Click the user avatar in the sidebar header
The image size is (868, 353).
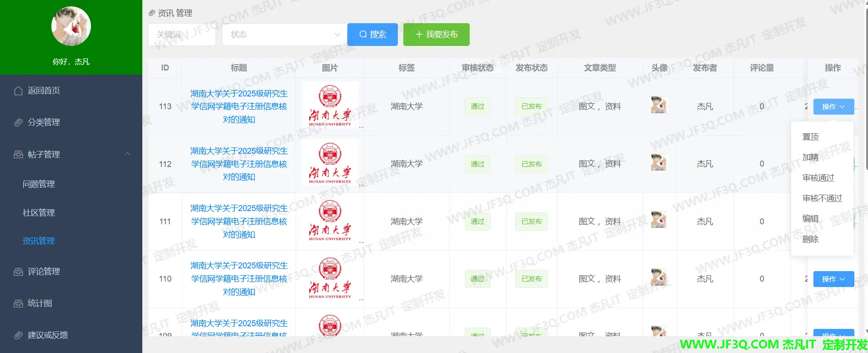point(71,26)
